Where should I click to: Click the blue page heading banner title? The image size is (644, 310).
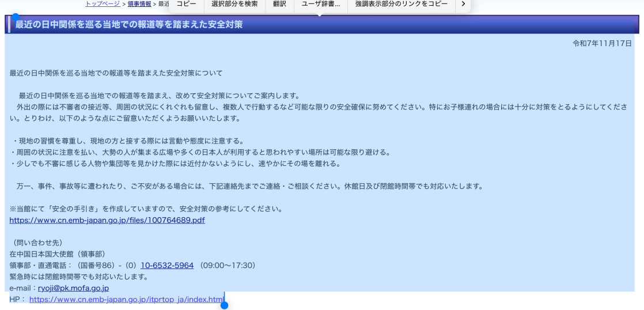point(129,25)
